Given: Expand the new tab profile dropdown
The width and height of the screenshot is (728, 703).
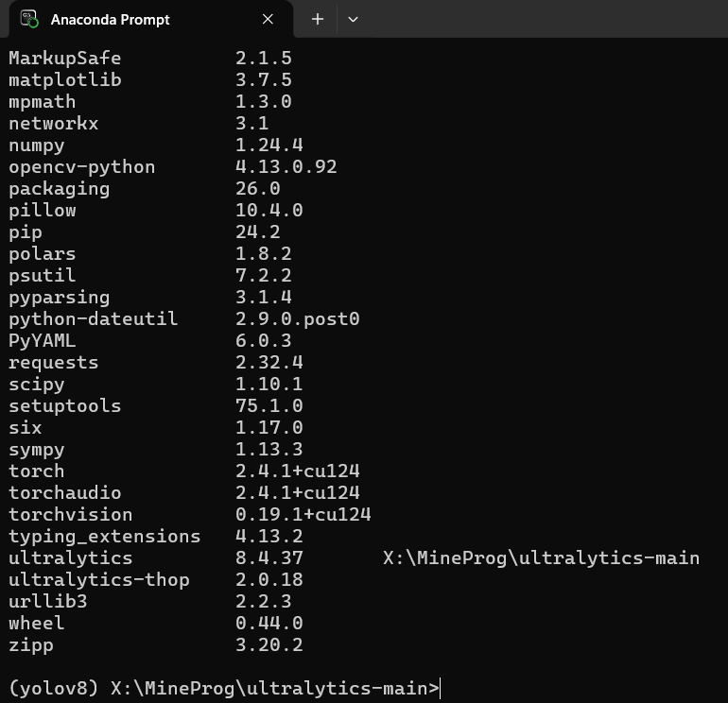Looking at the screenshot, I should point(353,19).
